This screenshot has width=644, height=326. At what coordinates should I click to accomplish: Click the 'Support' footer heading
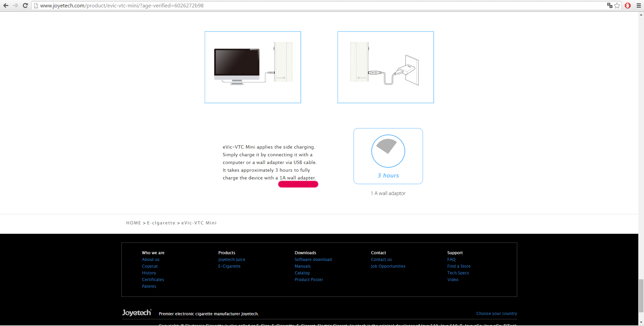455,253
